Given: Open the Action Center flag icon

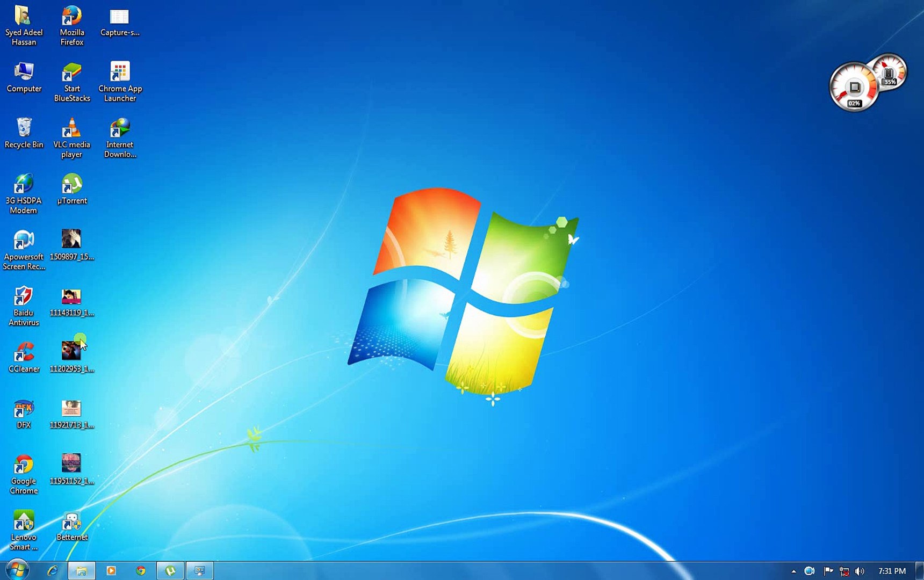Looking at the screenshot, I should click(828, 571).
